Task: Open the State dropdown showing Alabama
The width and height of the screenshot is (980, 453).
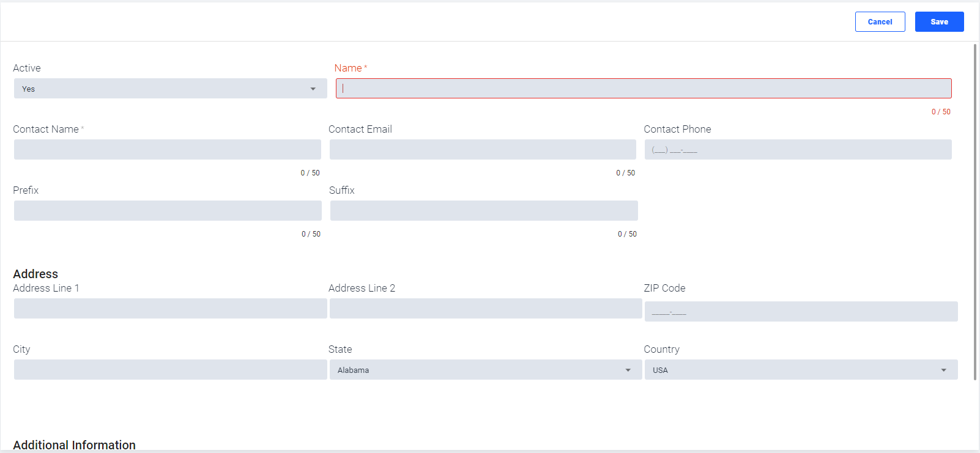Action: coord(486,370)
